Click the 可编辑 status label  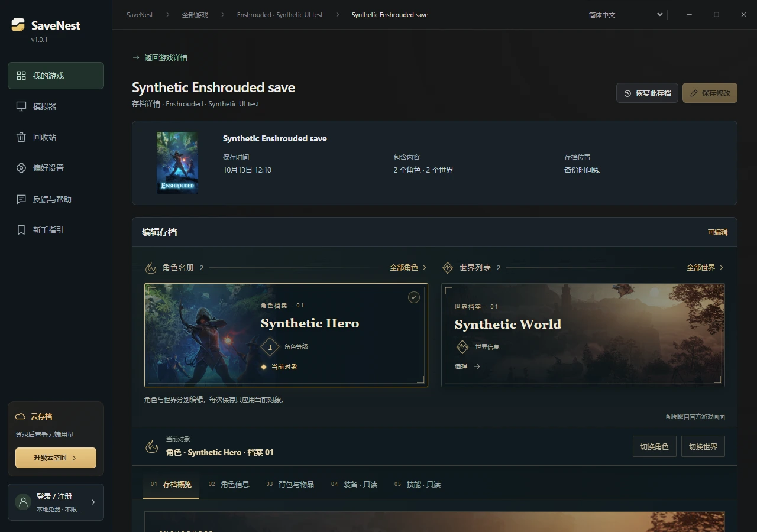coord(717,232)
